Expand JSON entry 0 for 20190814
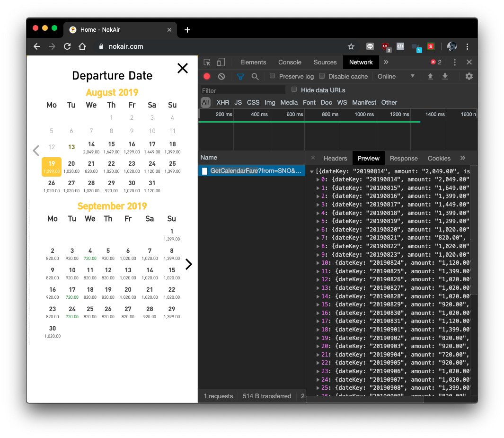Image resolution: width=504 pixels, height=438 pixels. (318, 179)
